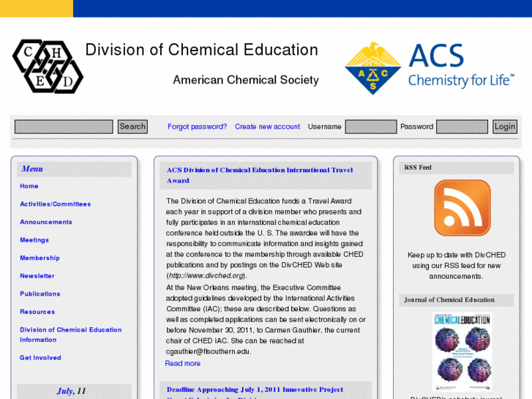This screenshot has height=399, width=532.
Task: Click Read more under the Travel Award
Action: pyautogui.click(x=183, y=363)
